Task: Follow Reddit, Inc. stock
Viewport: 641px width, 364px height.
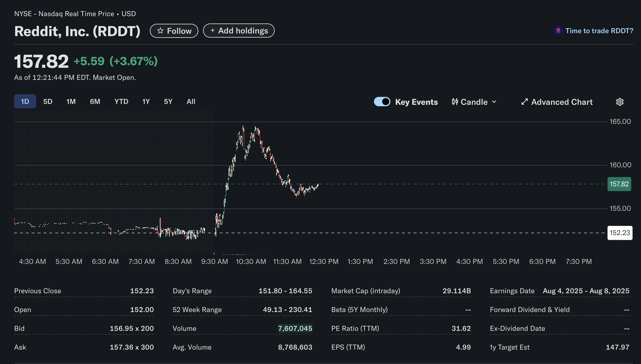Action: click(174, 31)
